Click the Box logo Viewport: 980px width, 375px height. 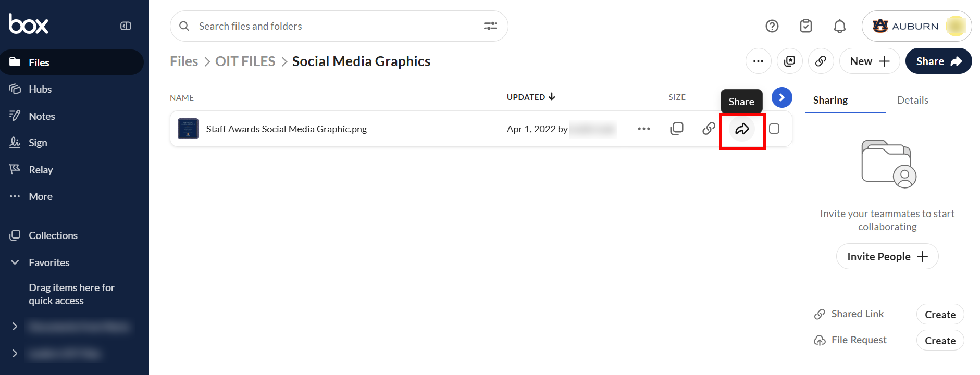[x=28, y=24]
